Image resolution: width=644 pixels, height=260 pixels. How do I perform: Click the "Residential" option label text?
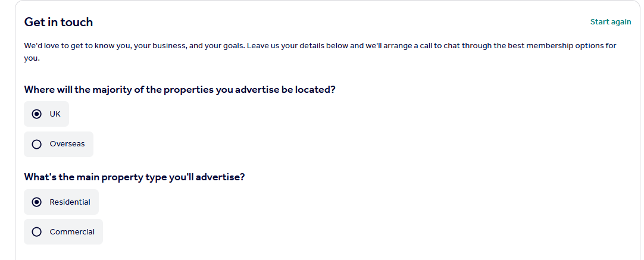tap(70, 202)
